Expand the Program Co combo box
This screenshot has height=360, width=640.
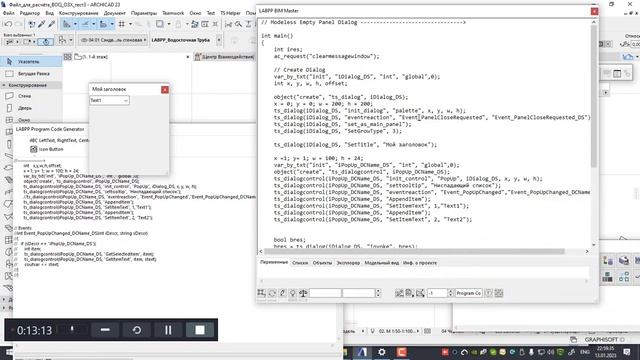469,293
